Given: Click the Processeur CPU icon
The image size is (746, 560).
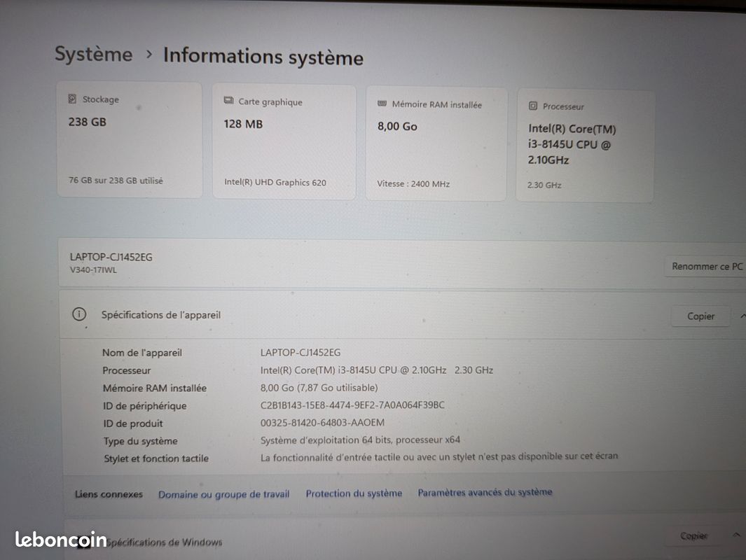Looking at the screenshot, I should point(533,106).
